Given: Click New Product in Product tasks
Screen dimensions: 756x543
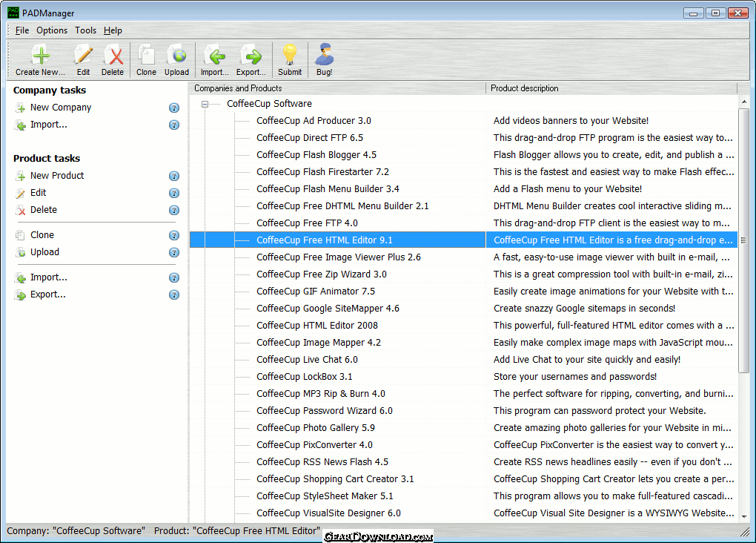Looking at the screenshot, I should click(x=57, y=176).
